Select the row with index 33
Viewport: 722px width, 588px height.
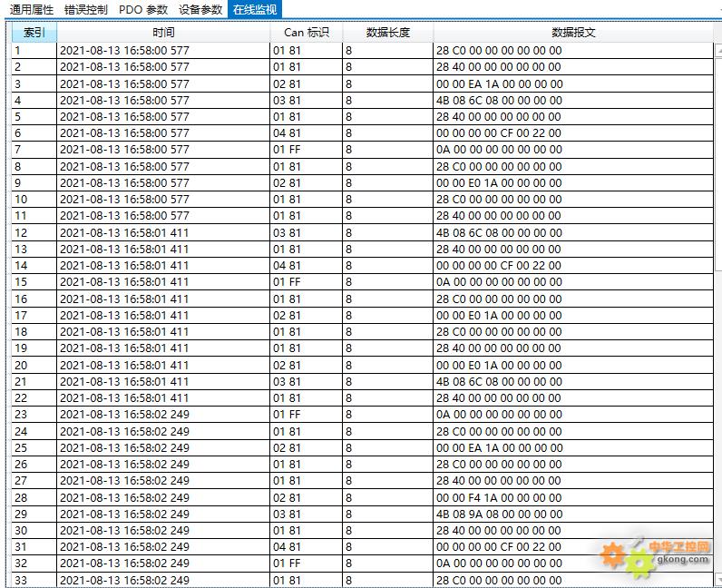click(x=34, y=580)
